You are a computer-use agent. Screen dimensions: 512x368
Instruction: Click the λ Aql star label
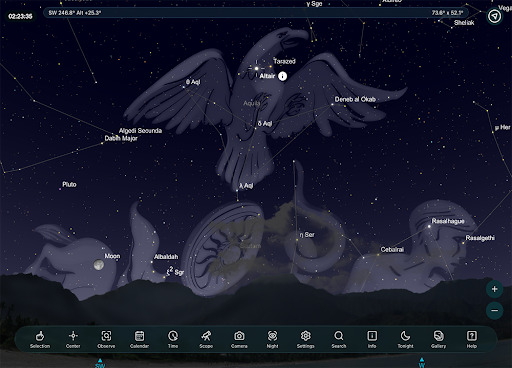pyautogui.click(x=246, y=186)
